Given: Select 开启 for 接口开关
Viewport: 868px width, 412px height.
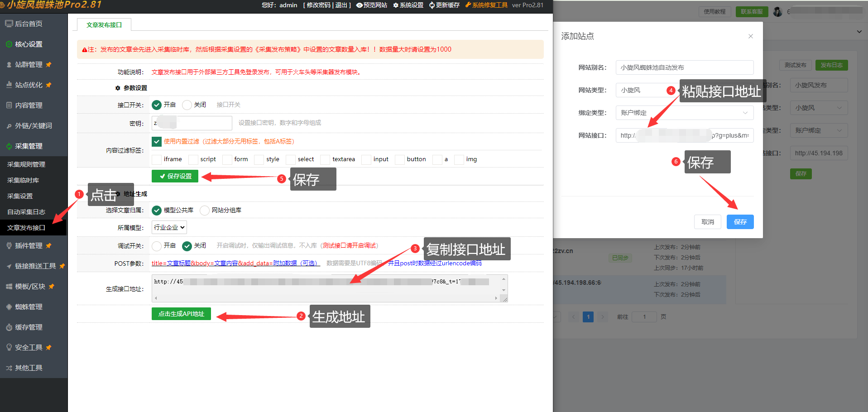Looking at the screenshot, I should [x=157, y=105].
